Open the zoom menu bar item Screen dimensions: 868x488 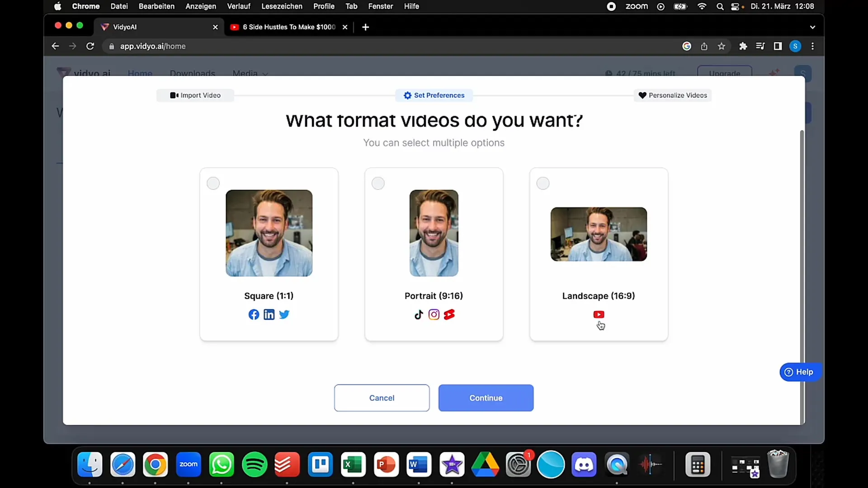(637, 6)
